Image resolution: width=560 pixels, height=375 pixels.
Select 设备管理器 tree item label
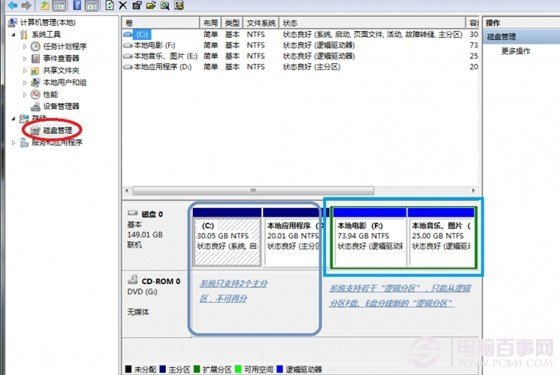[x=61, y=106]
